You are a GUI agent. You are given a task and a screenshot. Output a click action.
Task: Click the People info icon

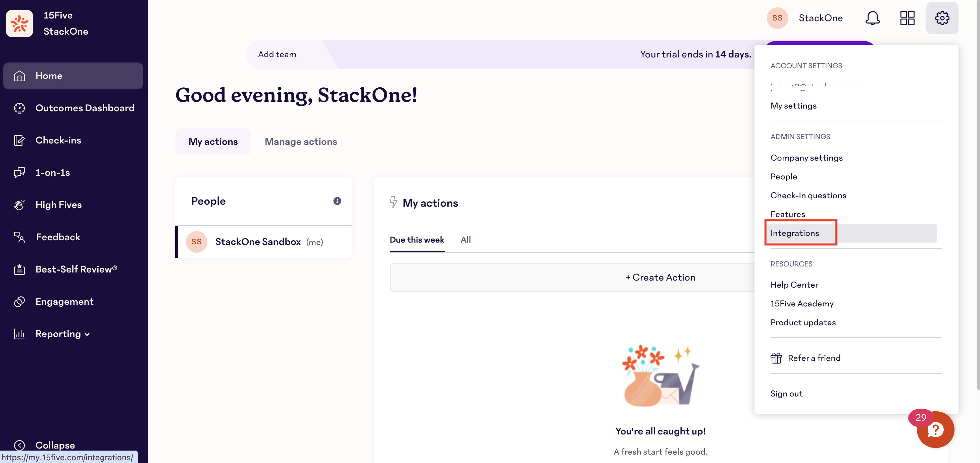337,201
